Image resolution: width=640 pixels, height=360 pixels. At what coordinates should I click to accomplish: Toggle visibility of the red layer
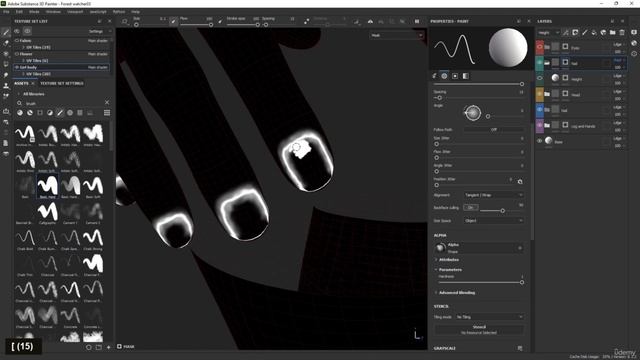coord(540,47)
